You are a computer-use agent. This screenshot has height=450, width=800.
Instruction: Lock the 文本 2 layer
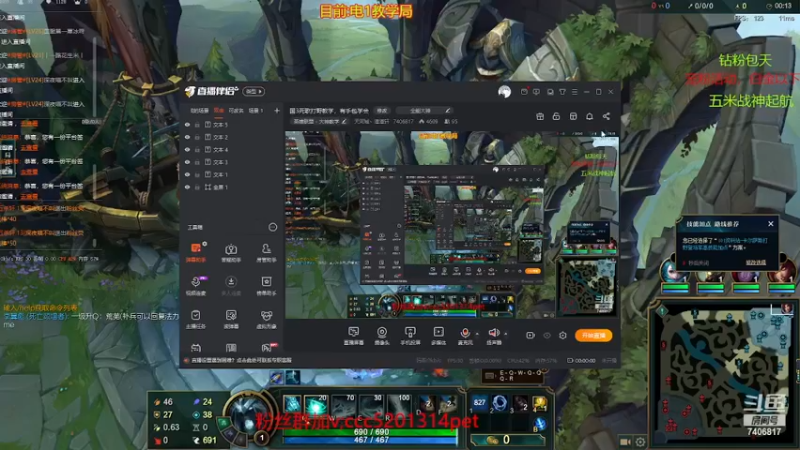click(x=197, y=137)
